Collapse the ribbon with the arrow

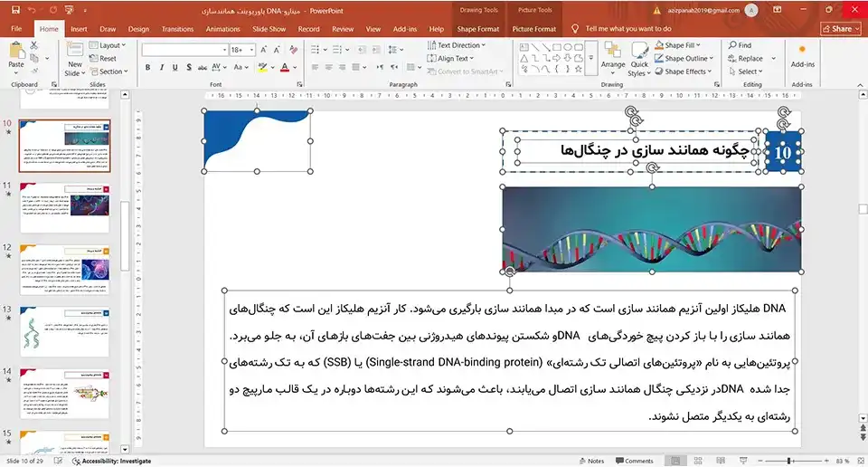tap(860, 85)
